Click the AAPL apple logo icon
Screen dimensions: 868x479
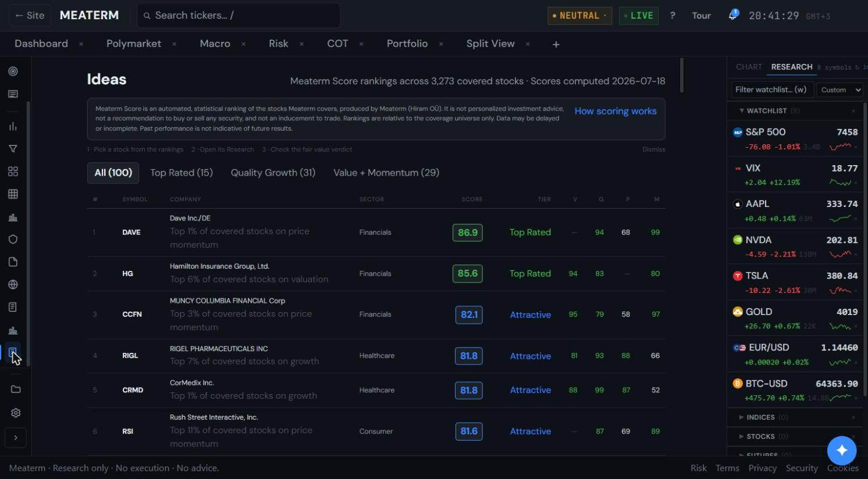point(738,204)
